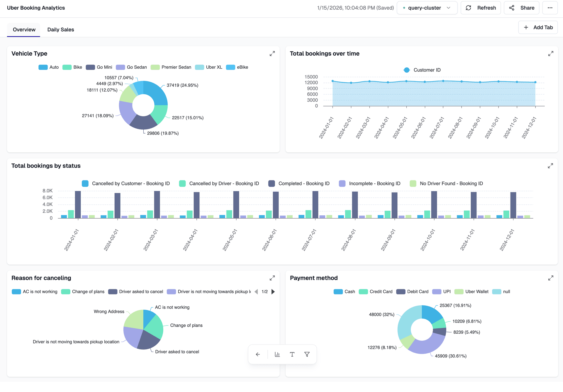Expand the Payment method chart

click(x=551, y=278)
